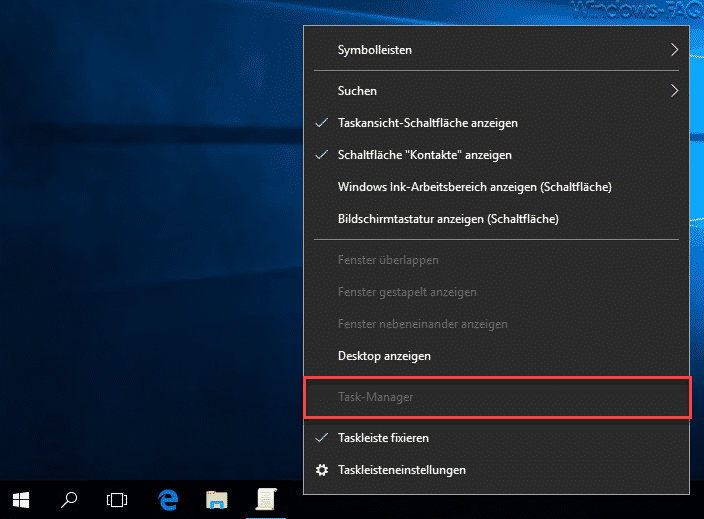Click the gear icon beside Taskleisteneinstellungen

pos(321,470)
